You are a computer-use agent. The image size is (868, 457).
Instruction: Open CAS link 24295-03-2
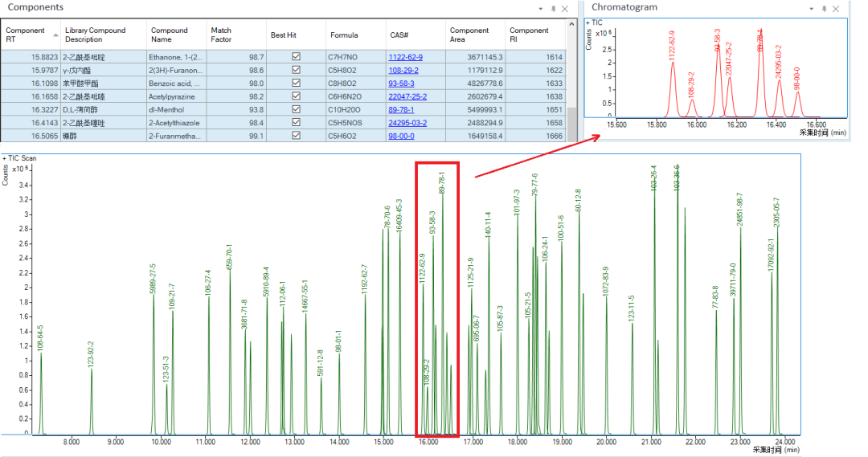407,123
